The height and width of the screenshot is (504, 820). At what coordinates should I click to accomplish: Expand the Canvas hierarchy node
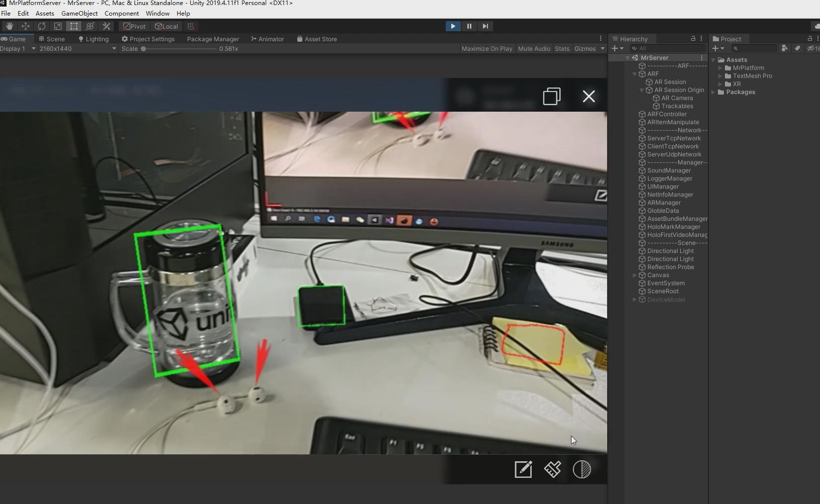[x=634, y=275]
